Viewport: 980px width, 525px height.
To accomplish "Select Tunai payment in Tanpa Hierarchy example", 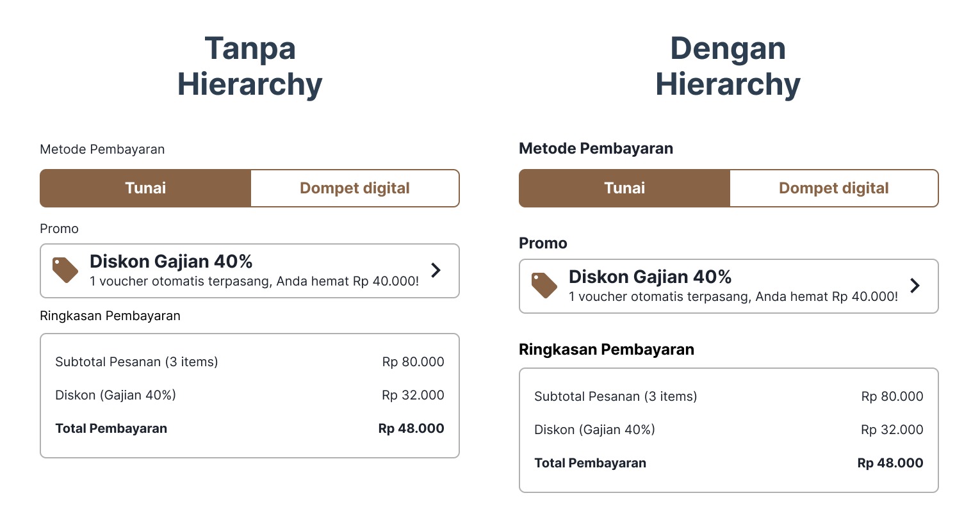I will [x=145, y=188].
